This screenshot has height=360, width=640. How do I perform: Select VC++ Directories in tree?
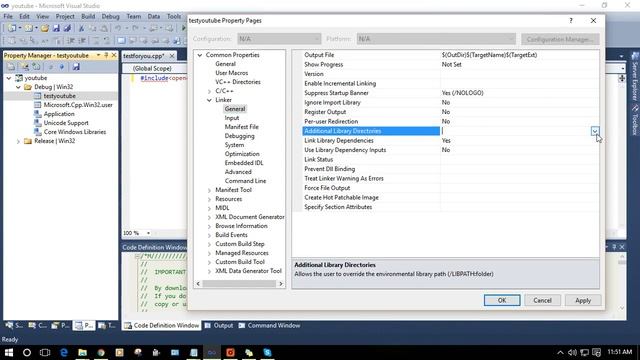tap(238, 82)
